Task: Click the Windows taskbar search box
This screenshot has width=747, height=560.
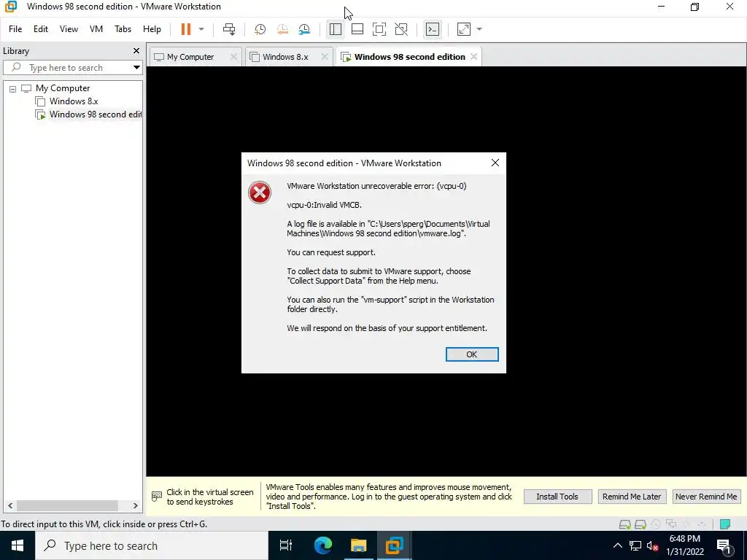Action: 152,545
